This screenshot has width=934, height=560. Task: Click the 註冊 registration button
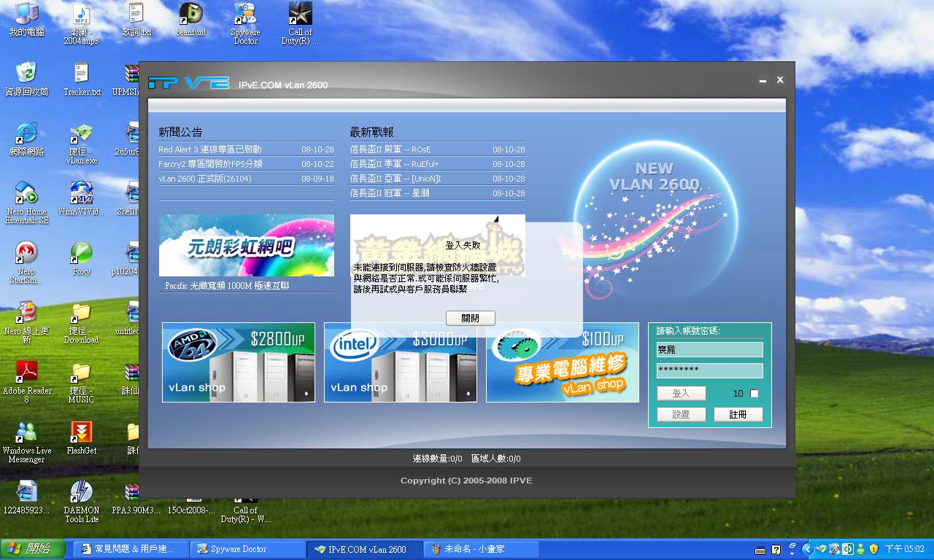tap(738, 414)
